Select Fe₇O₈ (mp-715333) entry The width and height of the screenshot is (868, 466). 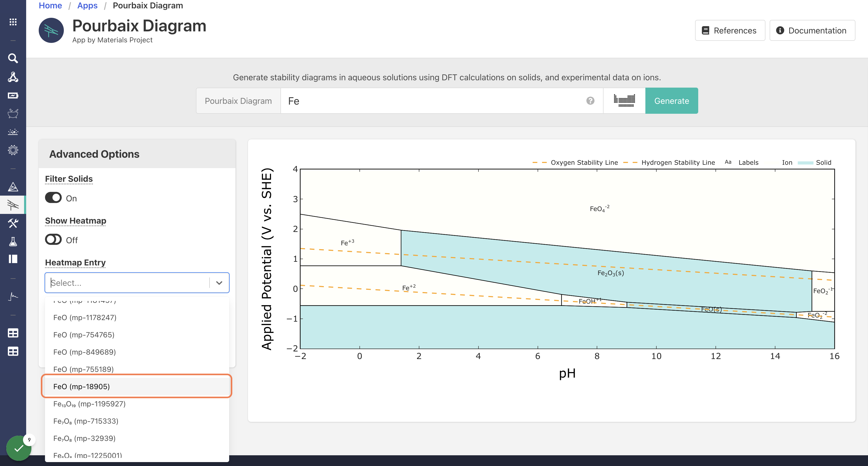pyautogui.click(x=137, y=421)
